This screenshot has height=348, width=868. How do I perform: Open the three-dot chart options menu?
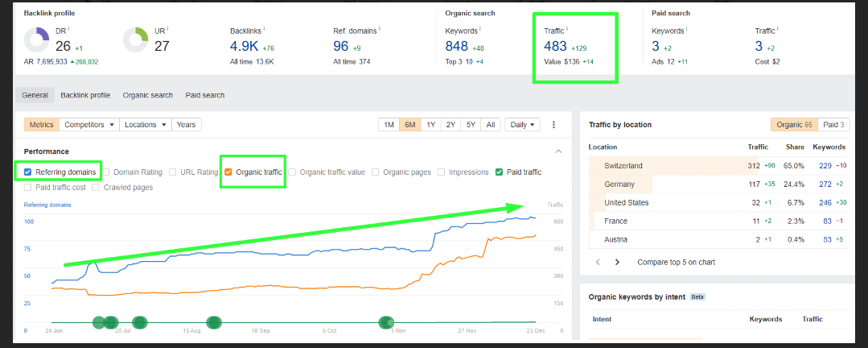[x=553, y=125]
